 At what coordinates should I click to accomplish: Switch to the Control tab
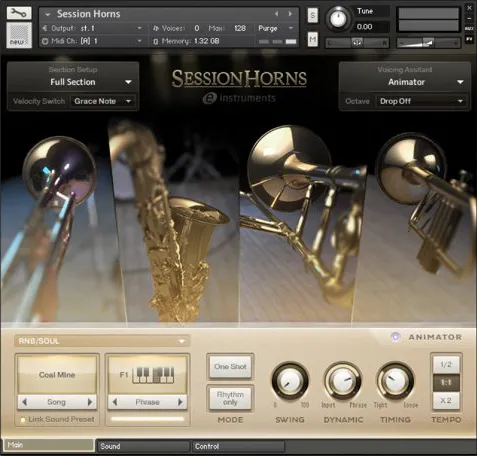(x=239, y=446)
